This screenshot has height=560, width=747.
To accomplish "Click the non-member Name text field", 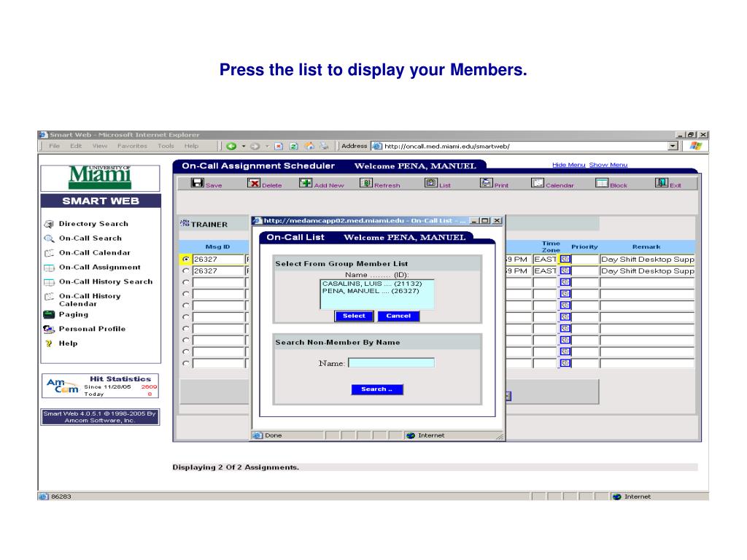I will pos(391,363).
